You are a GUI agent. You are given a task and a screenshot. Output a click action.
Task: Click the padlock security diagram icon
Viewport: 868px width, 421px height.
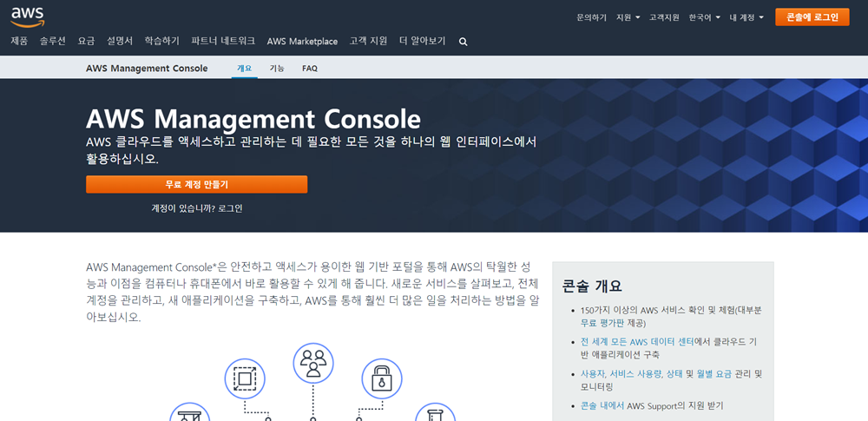coord(381,378)
